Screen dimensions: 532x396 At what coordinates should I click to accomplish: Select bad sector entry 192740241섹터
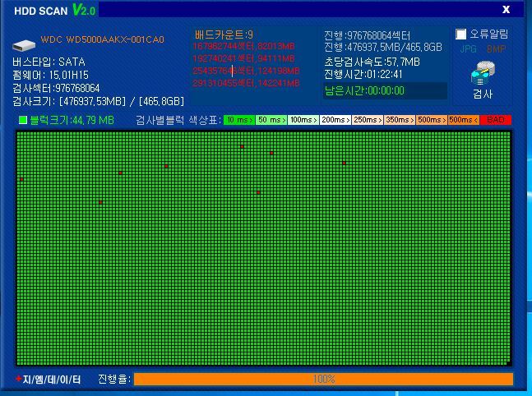point(243,58)
